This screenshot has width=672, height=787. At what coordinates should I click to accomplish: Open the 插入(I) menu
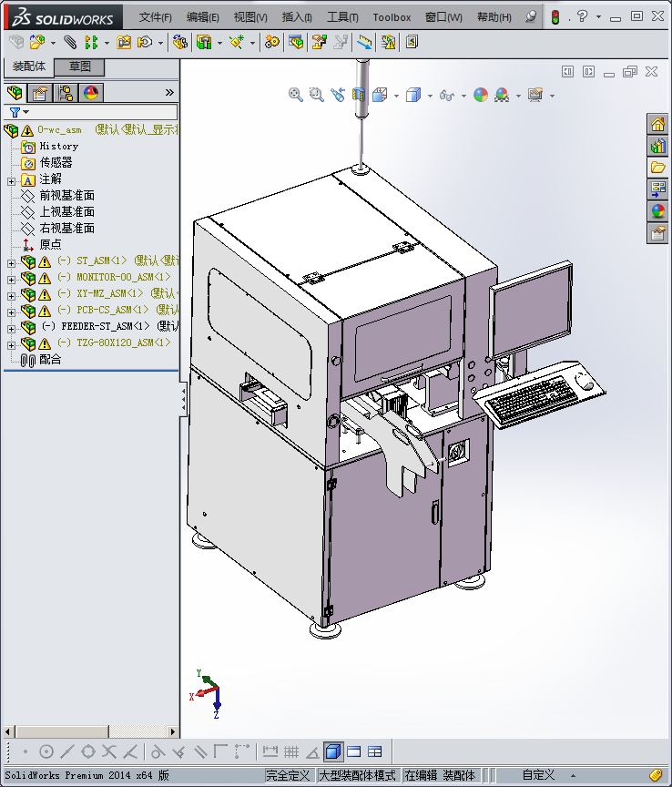pyautogui.click(x=297, y=17)
